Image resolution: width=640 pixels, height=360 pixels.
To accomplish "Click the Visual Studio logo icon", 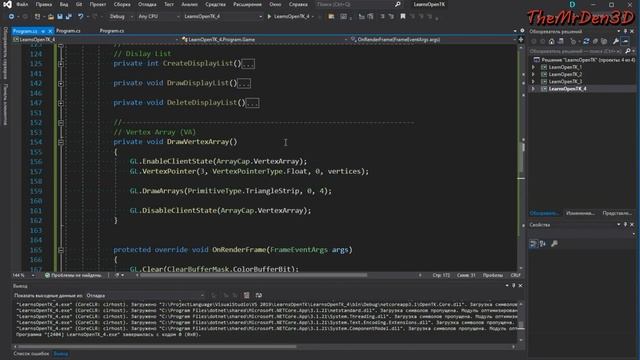I will [x=7, y=4].
